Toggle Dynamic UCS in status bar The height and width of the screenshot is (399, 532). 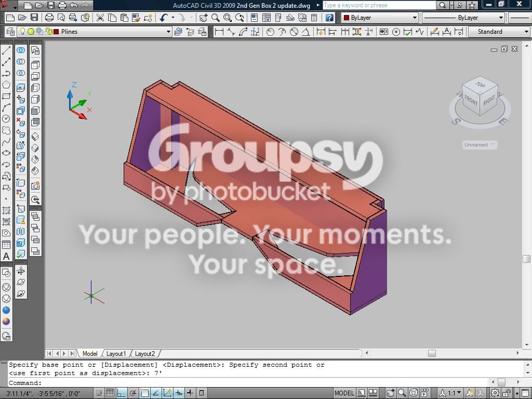[167, 393]
